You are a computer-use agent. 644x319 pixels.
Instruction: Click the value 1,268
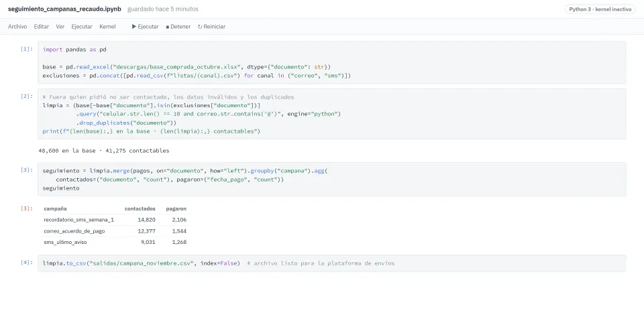(x=180, y=242)
